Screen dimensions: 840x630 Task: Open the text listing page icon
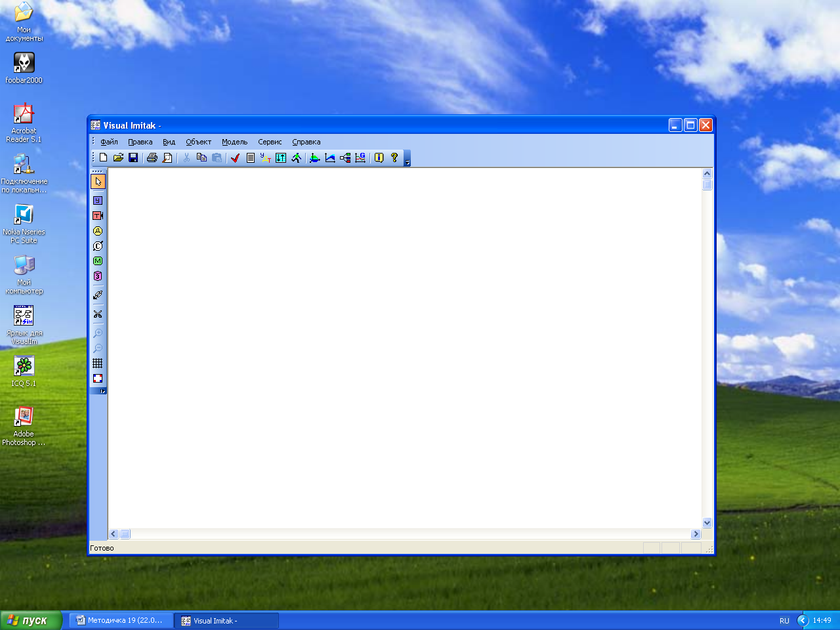pyautogui.click(x=250, y=157)
